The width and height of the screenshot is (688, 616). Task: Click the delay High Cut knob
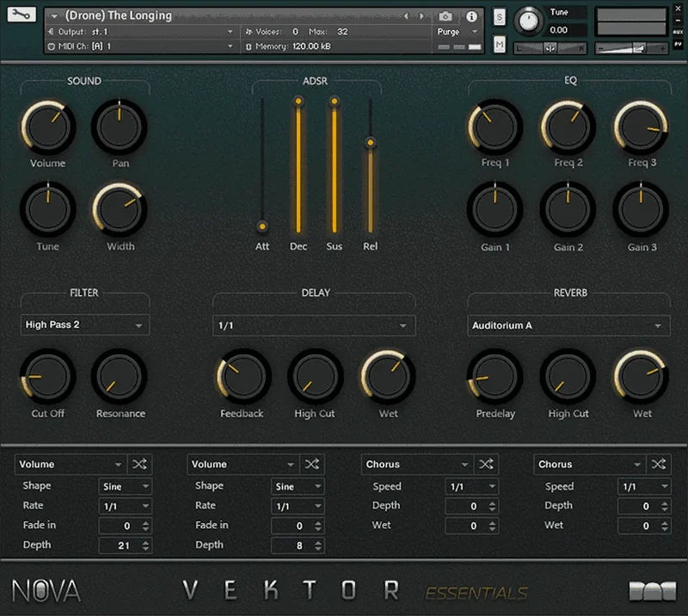tap(315, 376)
